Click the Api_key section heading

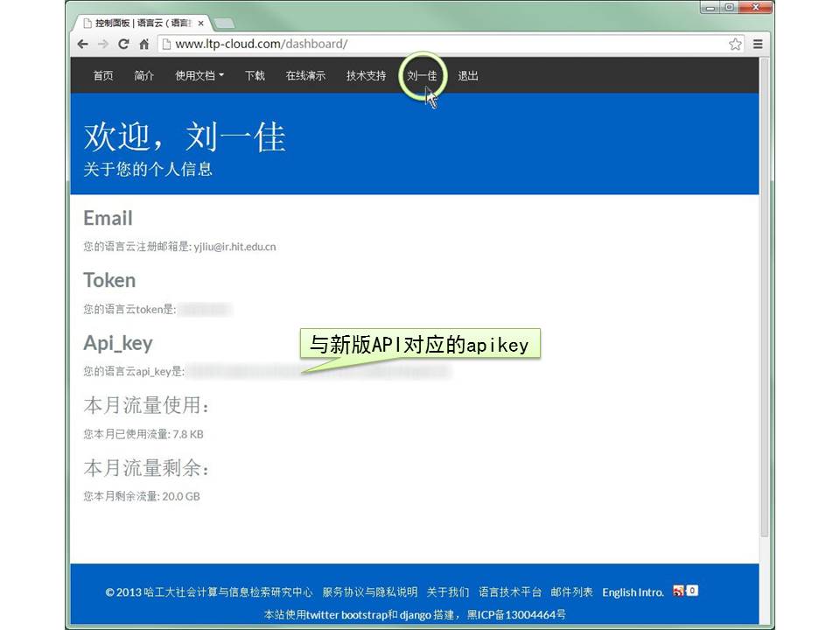(x=118, y=343)
